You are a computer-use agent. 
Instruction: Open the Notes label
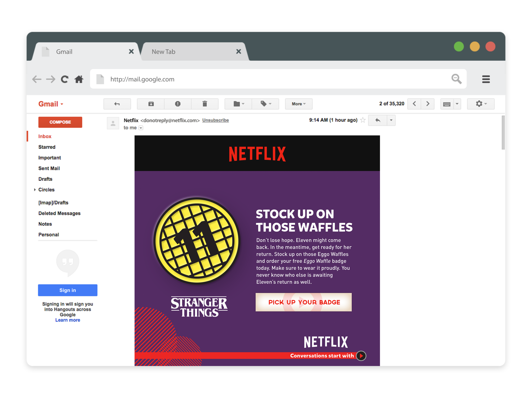[45, 224]
